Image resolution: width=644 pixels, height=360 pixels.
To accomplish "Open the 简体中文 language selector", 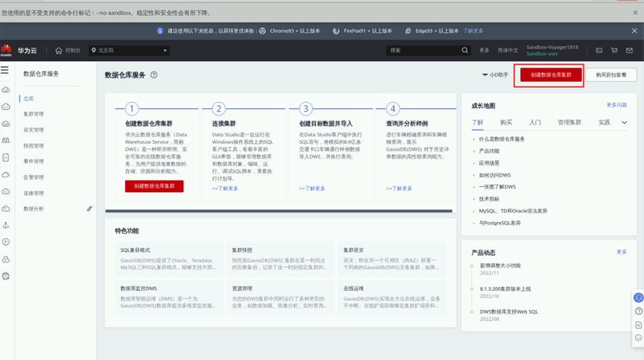I will point(508,50).
